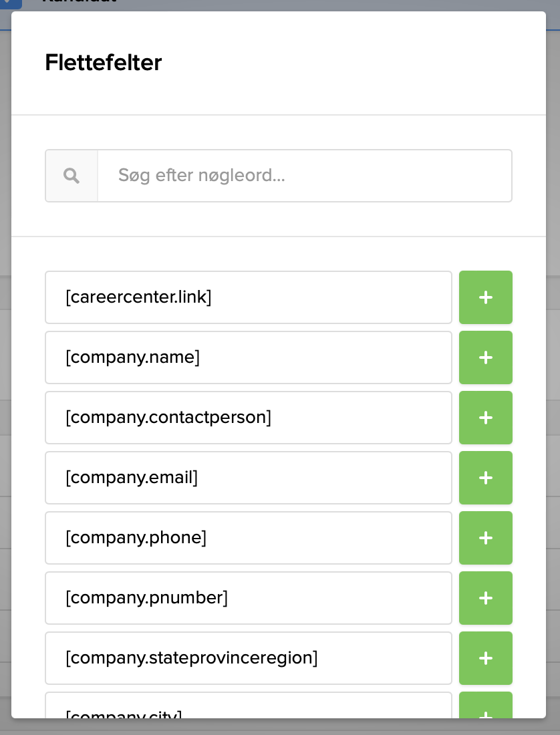The image size is (560, 735).
Task: Click the plus icon beside [company.name]
Action: point(486,357)
